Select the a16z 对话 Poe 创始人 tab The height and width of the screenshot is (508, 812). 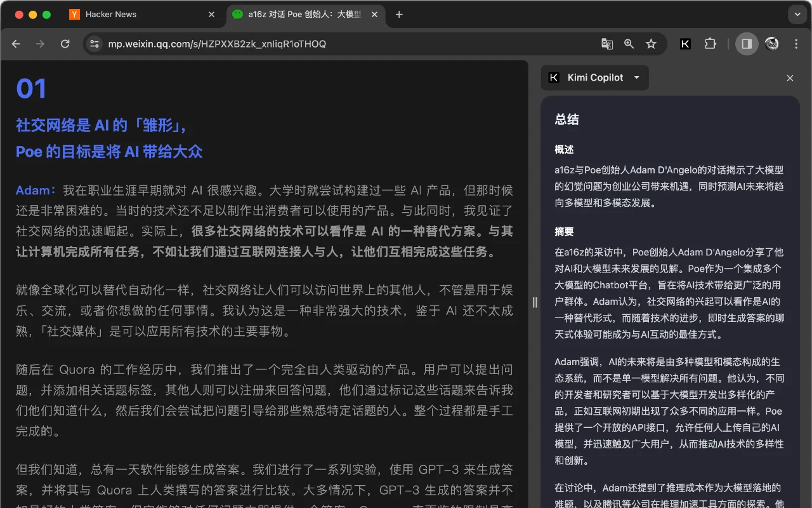306,14
